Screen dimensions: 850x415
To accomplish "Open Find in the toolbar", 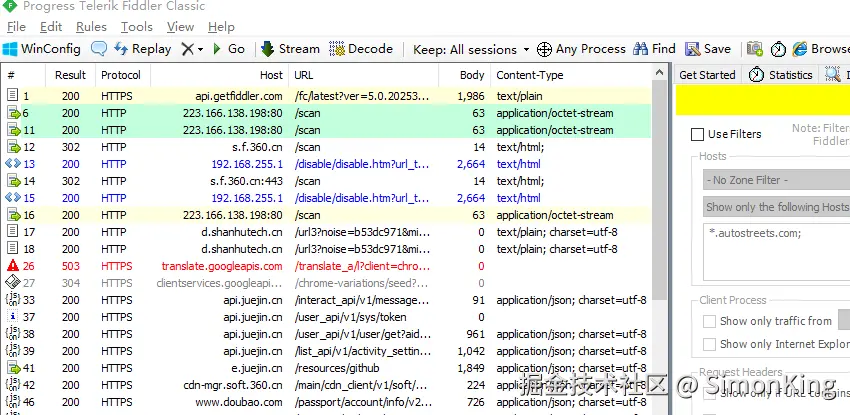I will (x=654, y=49).
